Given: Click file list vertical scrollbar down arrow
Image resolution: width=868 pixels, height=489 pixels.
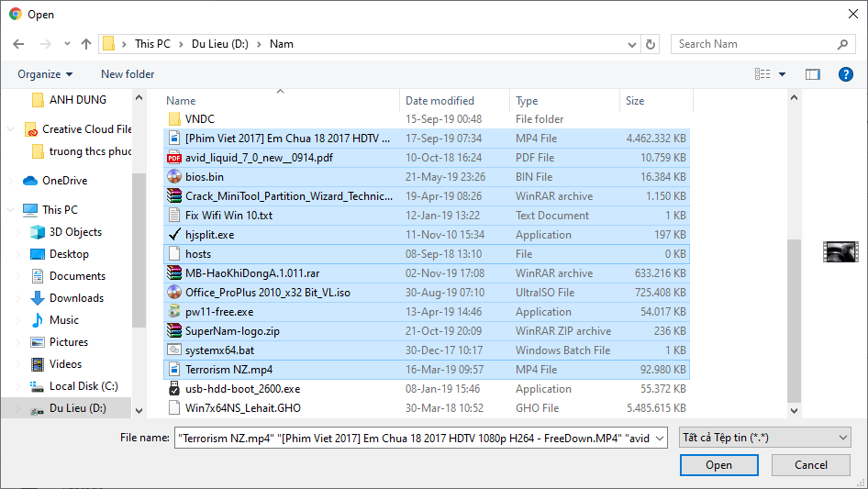Looking at the screenshot, I should coord(794,410).
